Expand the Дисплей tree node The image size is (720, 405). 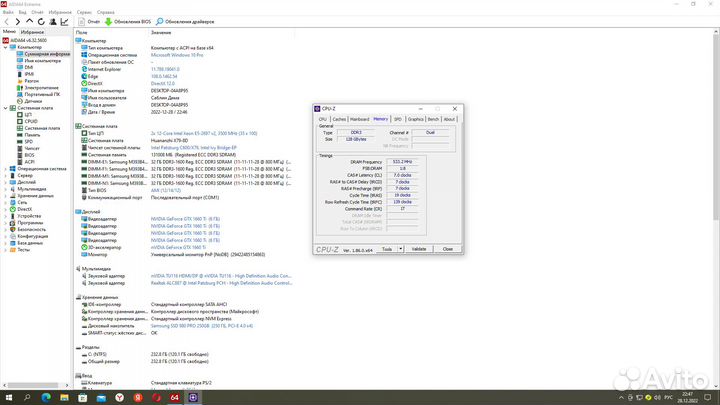[6, 182]
